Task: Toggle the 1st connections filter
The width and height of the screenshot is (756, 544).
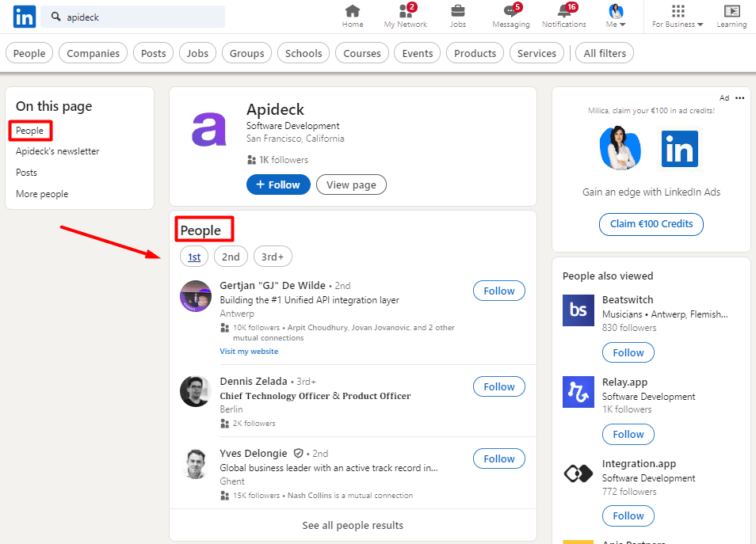Action: (x=194, y=257)
